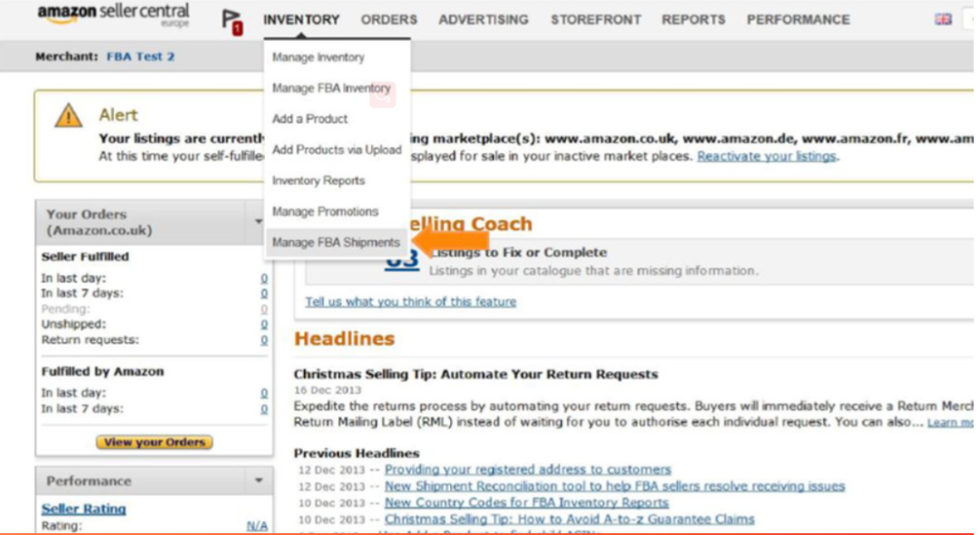Viewport: 980px width, 535px height.
Task: Open the Seller Rating link
Action: coord(83,509)
